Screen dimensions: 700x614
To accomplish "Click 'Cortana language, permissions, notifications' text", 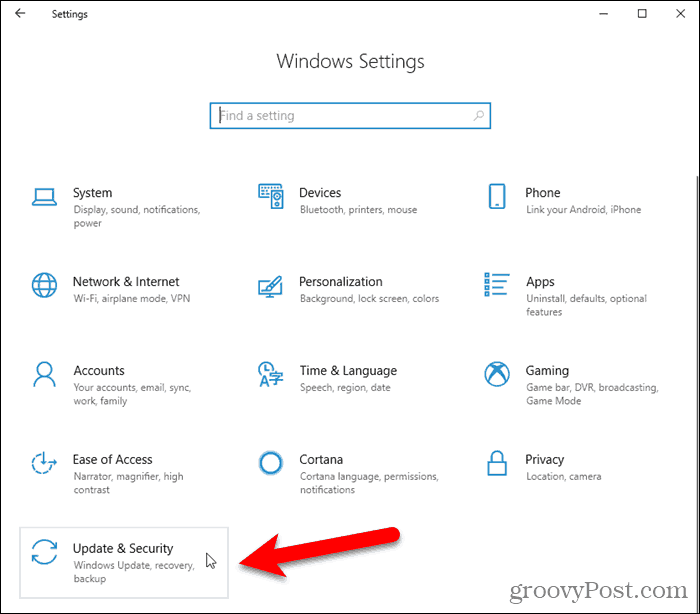I will click(369, 483).
